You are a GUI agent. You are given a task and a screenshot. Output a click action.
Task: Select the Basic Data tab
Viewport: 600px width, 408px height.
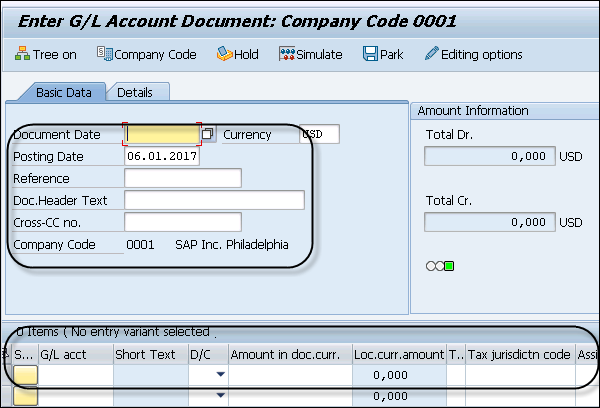64,93
